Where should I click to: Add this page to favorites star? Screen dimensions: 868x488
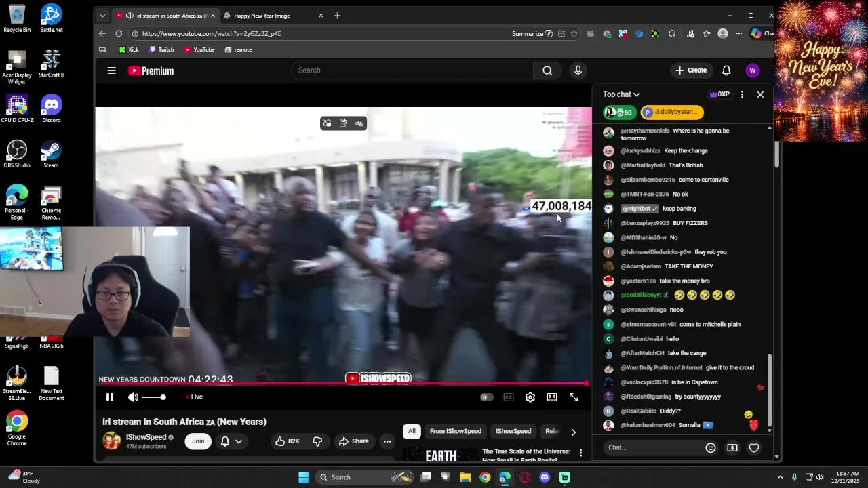tap(574, 33)
